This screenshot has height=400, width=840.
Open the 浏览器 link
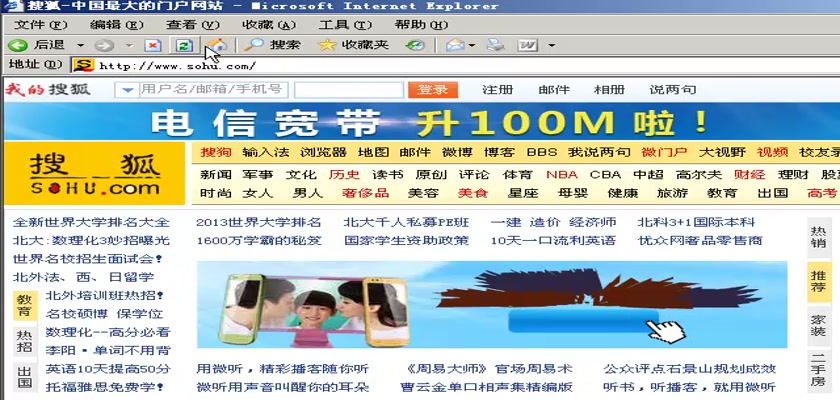[x=323, y=152]
